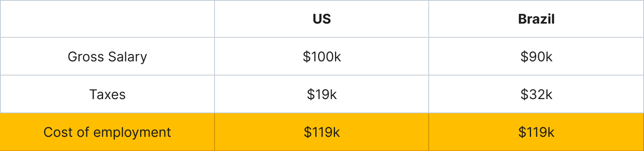Viewport: 644px width, 151px height.
Task: Click the US $119k cost cell
Action: (321, 132)
